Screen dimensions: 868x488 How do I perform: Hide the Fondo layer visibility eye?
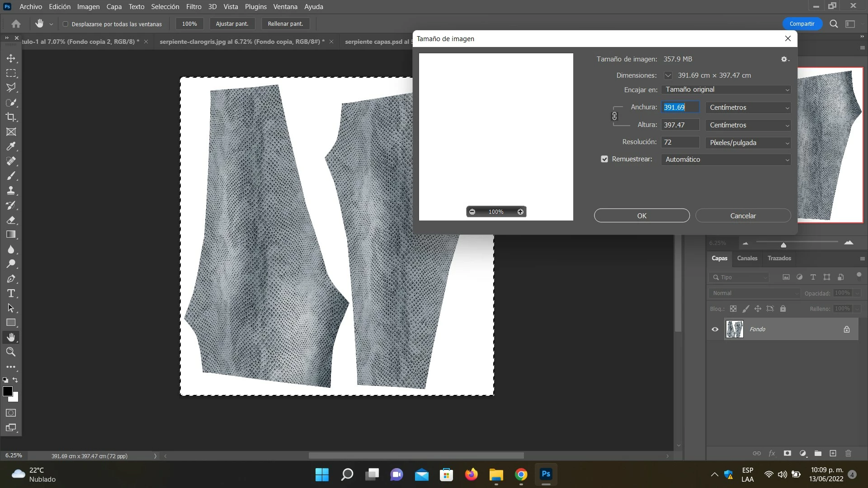click(x=715, y=329)
